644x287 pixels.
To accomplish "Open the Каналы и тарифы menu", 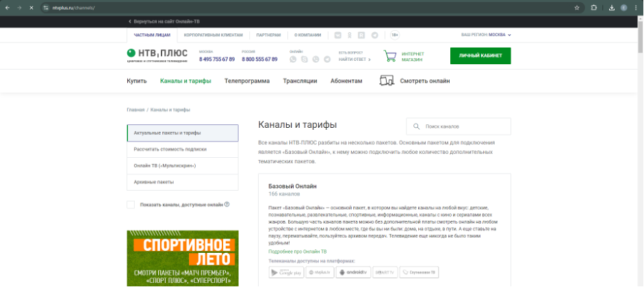I will [x=185, y=81].
